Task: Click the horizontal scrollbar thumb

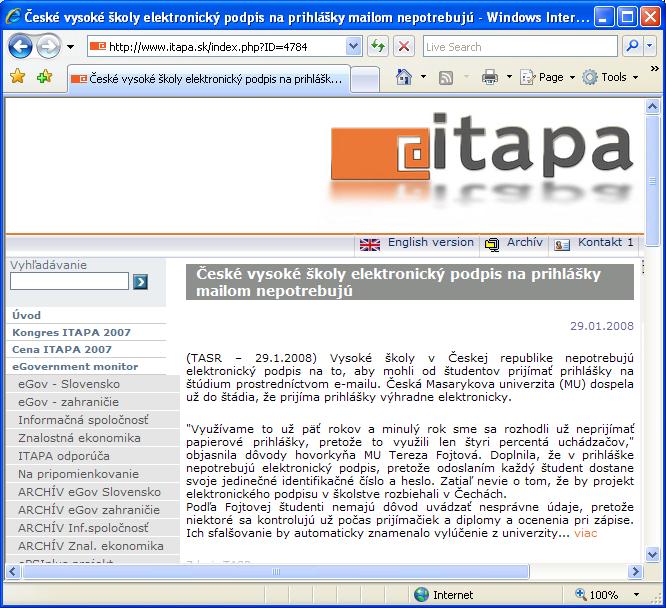Action: click(276, 571)
